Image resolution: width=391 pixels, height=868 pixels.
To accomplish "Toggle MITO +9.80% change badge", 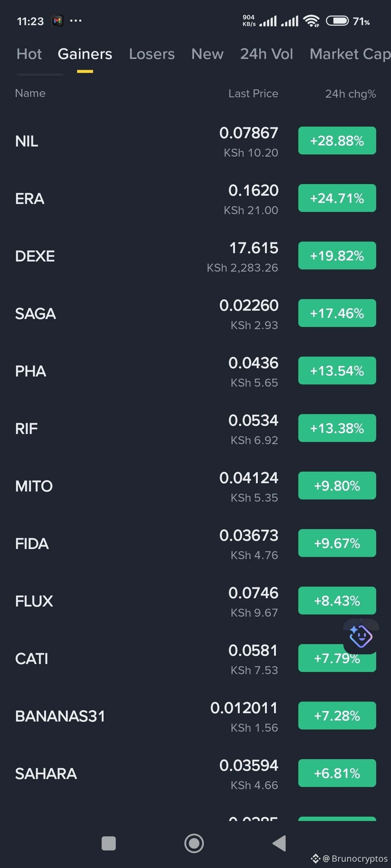I will pos(337,486).
